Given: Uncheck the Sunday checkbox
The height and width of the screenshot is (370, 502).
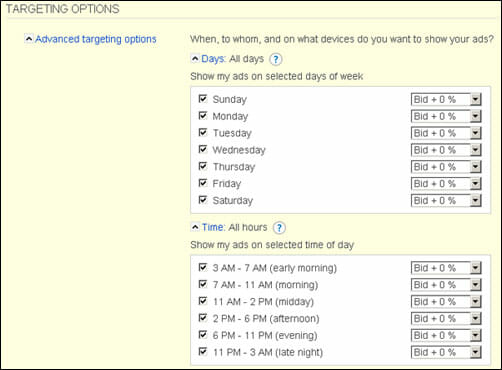Looking at the screenshot, I should [203, 99].
